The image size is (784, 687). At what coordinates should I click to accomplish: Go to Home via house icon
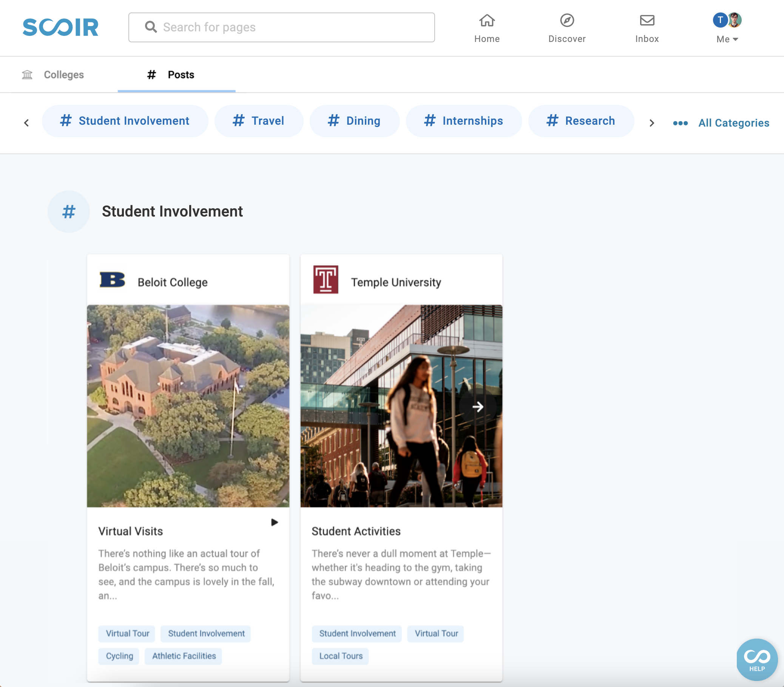click(487, 20)
